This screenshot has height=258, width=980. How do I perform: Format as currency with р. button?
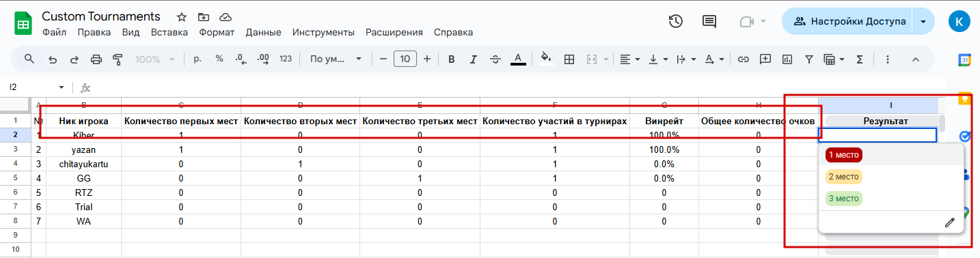pos(198,59)
